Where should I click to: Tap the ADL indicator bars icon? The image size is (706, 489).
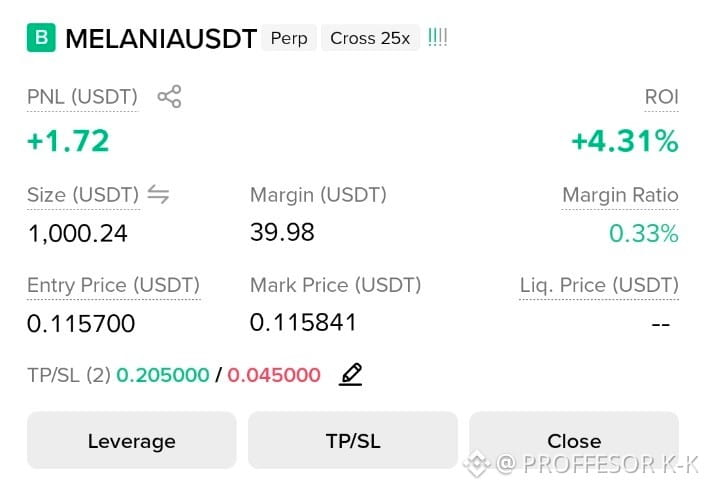point(437,37)
